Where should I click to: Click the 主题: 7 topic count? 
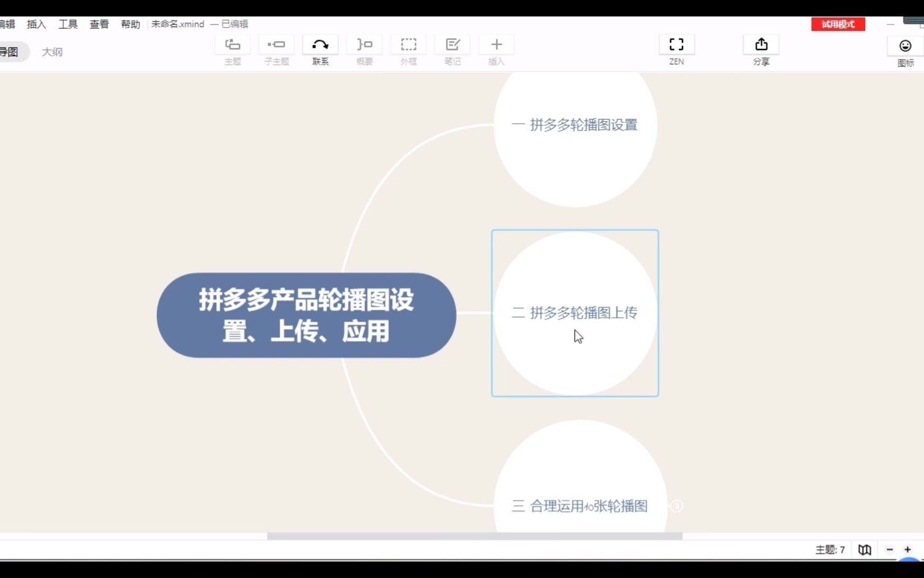pyautogui.click(x=830, y=550)
